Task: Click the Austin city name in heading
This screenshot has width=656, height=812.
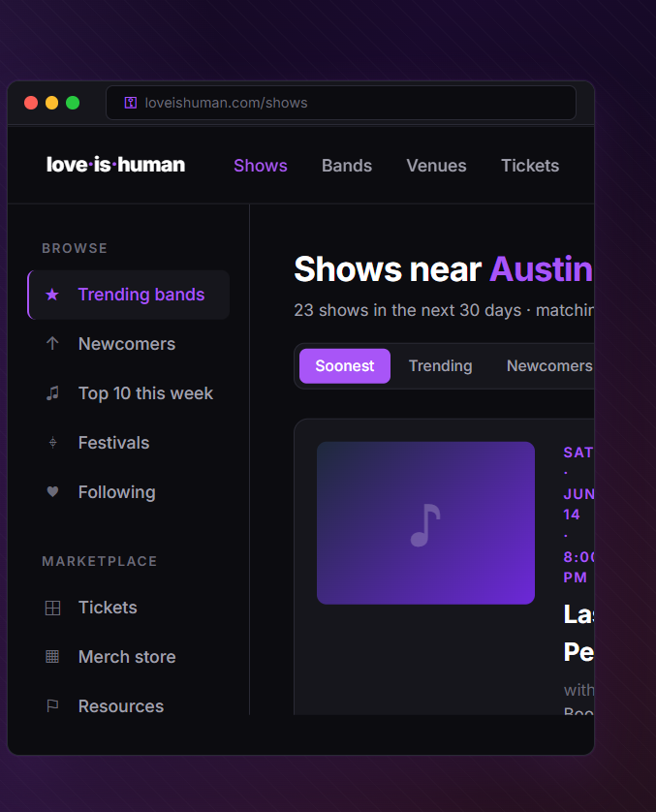Action: point(541,269)
